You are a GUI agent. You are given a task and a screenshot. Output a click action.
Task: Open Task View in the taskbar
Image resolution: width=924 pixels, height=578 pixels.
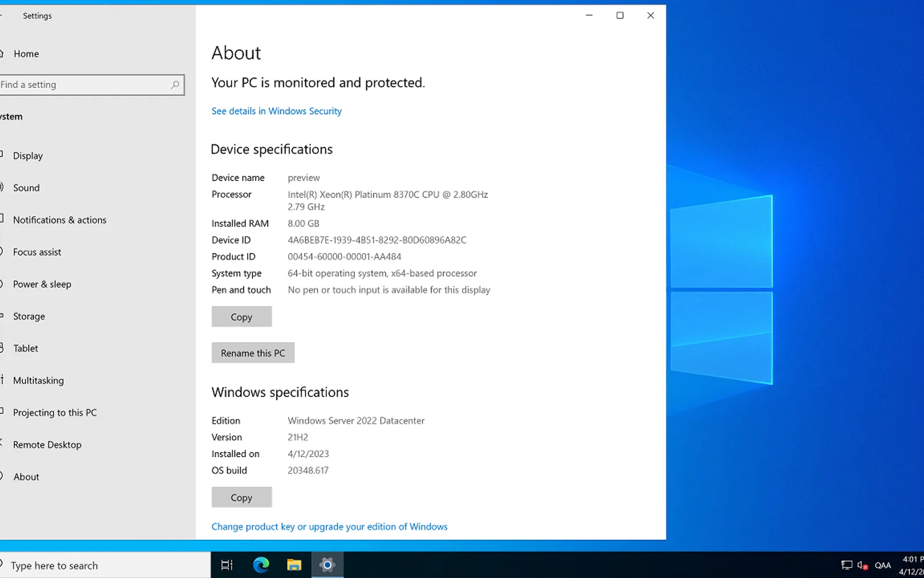point(227,565)
